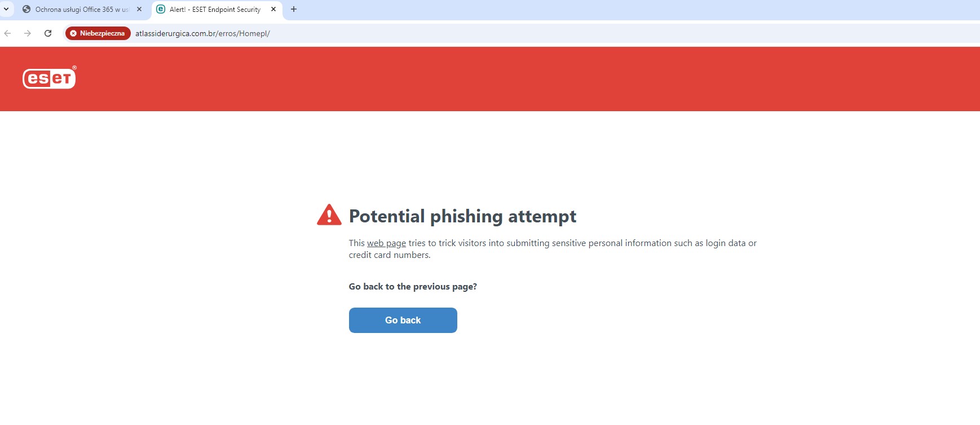Click the phishing warning description paragraph
The width and height of the screenshot is (980, 425).
[553, 249]
